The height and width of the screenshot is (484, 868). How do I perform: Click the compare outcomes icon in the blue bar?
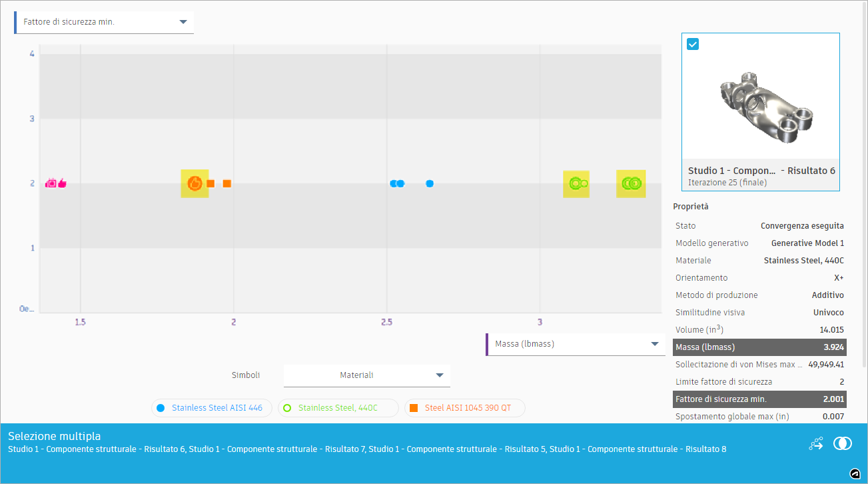pos(842,443)
